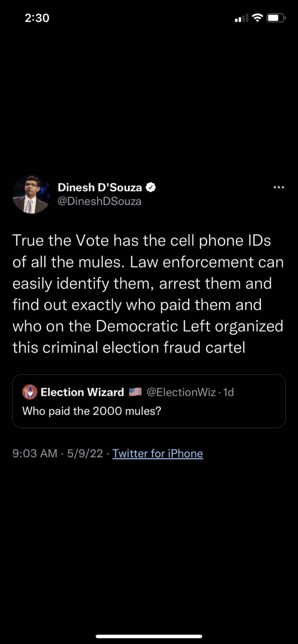The width and height of the screenshot is (298, 644).
Task: Tap the cellular signal bars icon
Action: coord(241,18)
